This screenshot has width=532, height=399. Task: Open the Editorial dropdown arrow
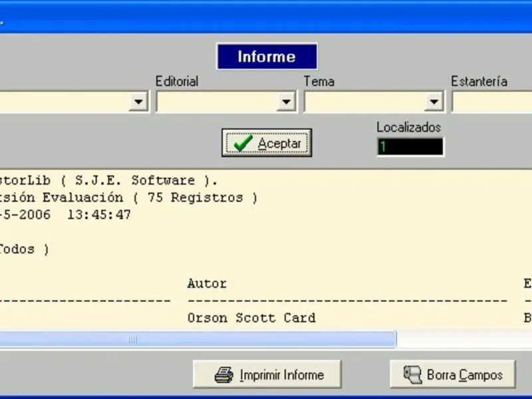pyautogui.click(x=286, y=102)
